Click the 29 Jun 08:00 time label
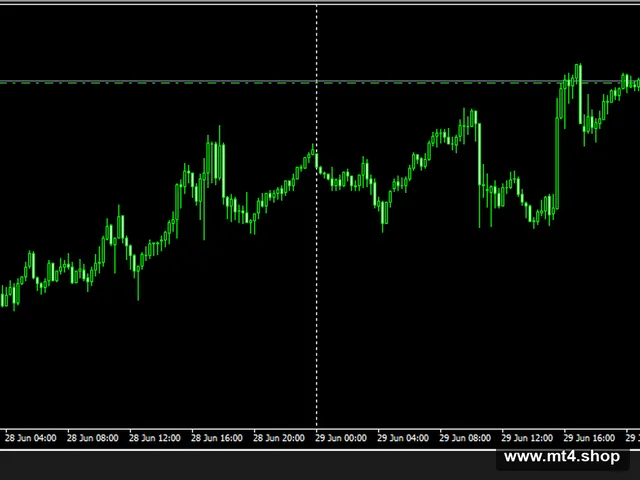640x480 pixels. pyautogui.click(x=465, y=438)
